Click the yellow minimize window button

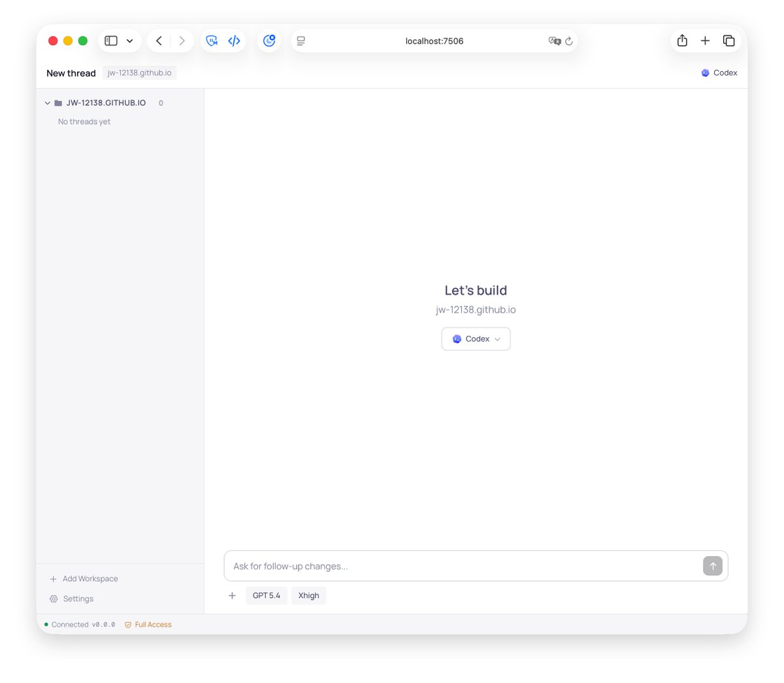point(68,41)
